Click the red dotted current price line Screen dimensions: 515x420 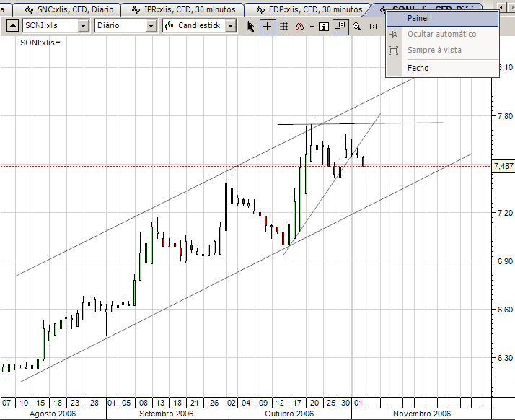click(x=247, y=167)
